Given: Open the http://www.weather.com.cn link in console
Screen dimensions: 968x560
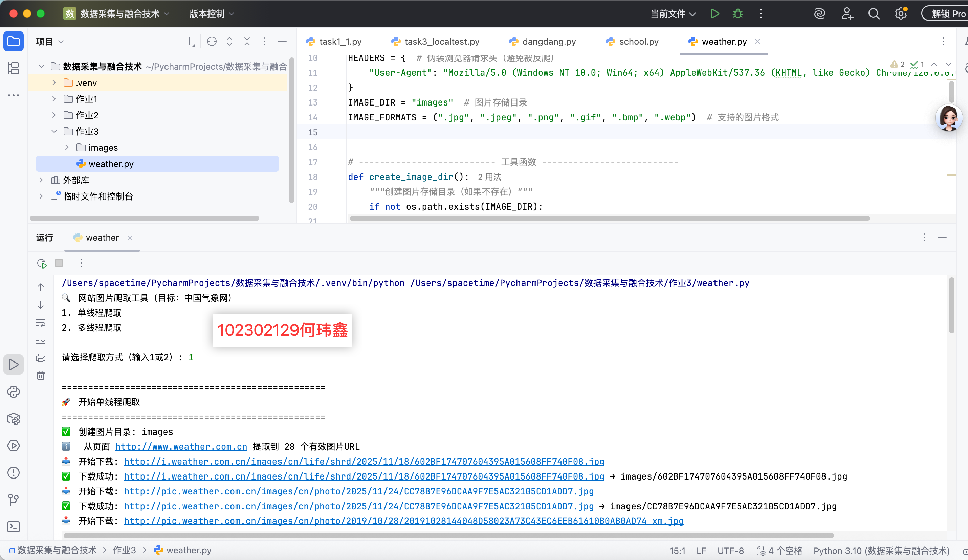Looking at the screenshot, I should (181, 447).
